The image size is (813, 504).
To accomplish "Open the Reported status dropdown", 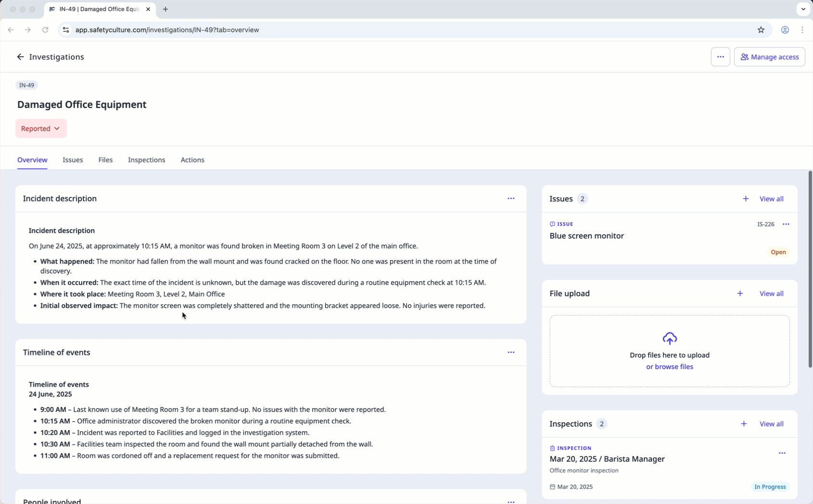I will coord(41,128).
